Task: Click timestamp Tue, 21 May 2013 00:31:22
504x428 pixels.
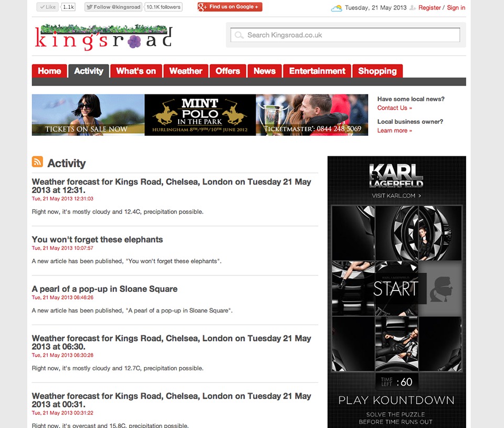Action: click(62, 413)
